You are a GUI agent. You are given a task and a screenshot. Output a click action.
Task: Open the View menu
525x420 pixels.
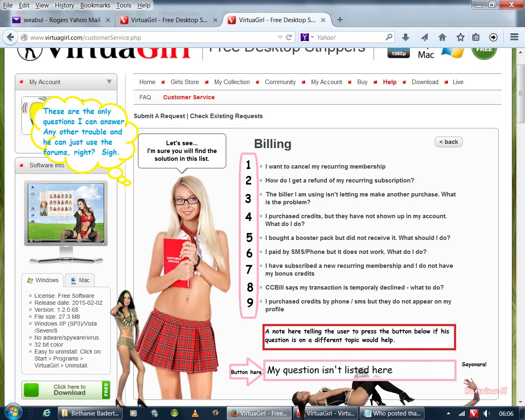[42, 5]
